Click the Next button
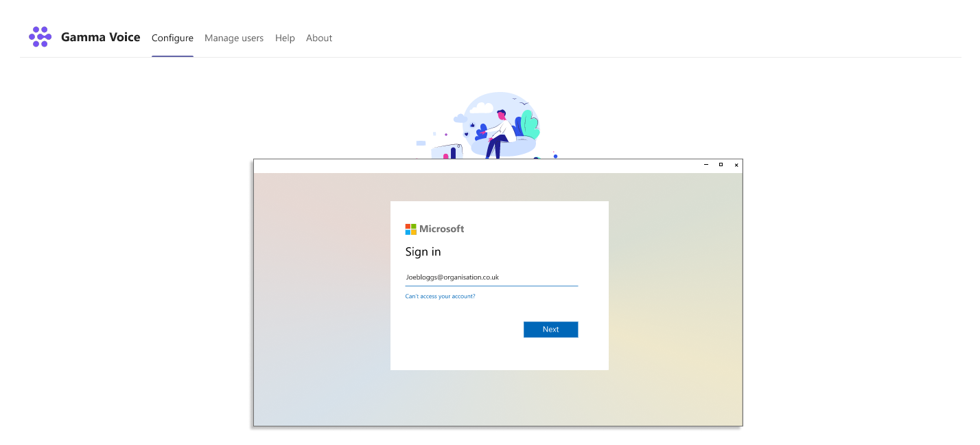 coord(550,330)
